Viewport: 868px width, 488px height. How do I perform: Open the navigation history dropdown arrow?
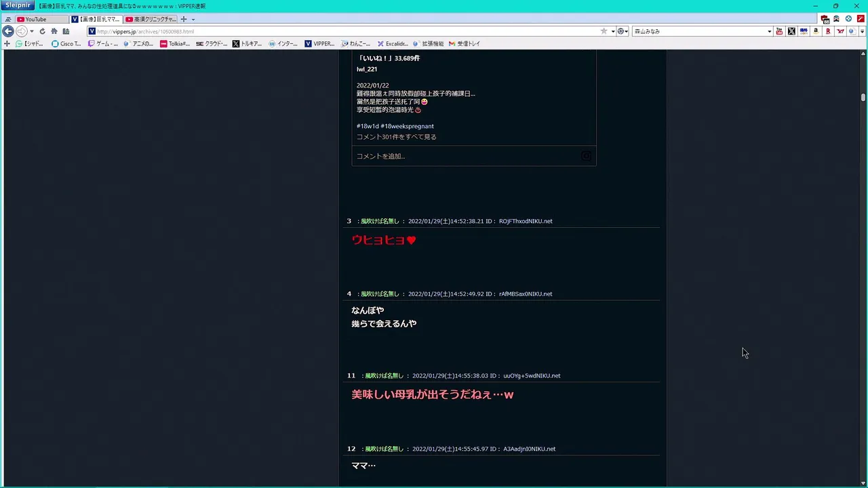click(x=32, y=31)
